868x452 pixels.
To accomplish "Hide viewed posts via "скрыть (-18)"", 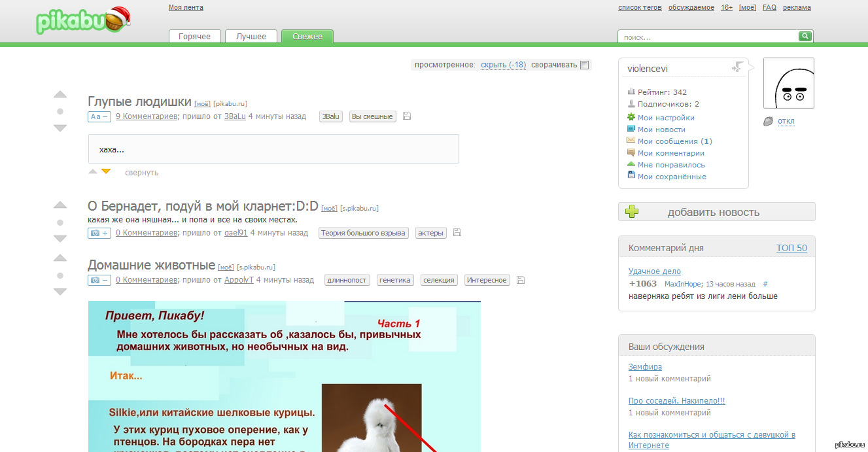I will coord(503,65).
